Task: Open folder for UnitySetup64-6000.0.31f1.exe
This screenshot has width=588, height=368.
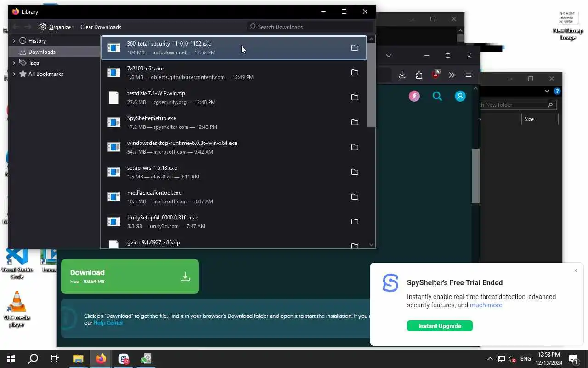Action: click(355, 222)
